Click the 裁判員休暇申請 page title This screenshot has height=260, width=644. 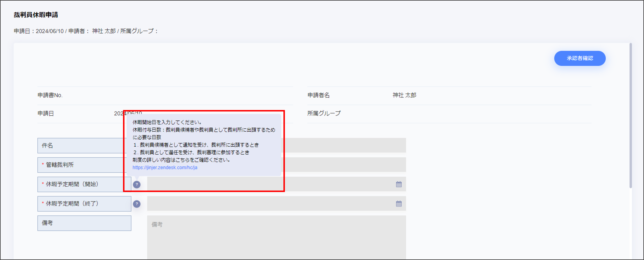point(36,15)
